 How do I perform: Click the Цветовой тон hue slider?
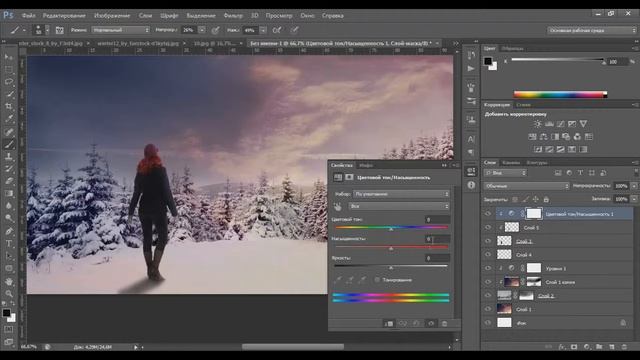click(391, 227)
